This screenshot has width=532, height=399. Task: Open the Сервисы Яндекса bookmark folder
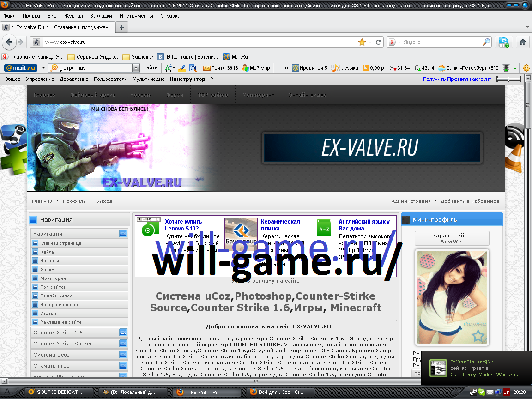point(94,57)
